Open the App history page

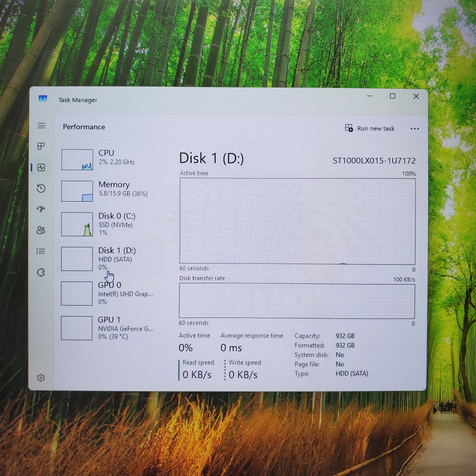pos(41,188)
